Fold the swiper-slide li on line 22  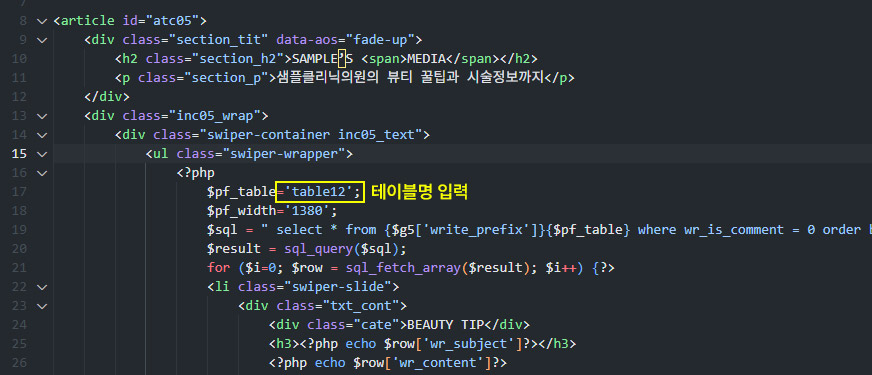[x=42, y=287]
